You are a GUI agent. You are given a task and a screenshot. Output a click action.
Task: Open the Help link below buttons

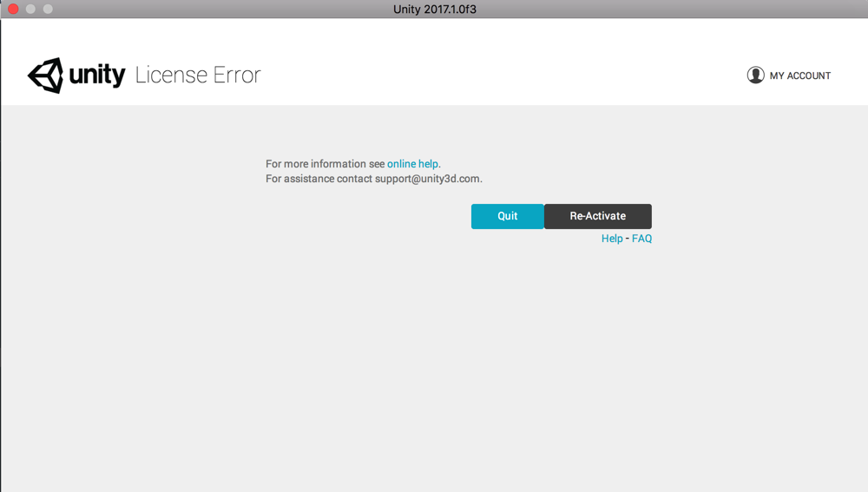(x=612, y=239)
